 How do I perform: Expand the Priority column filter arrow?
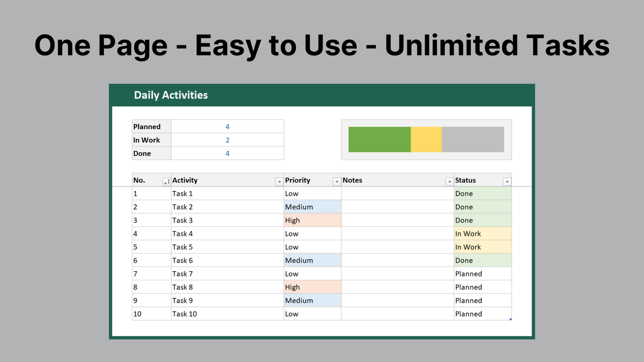[x=336, y=182]
